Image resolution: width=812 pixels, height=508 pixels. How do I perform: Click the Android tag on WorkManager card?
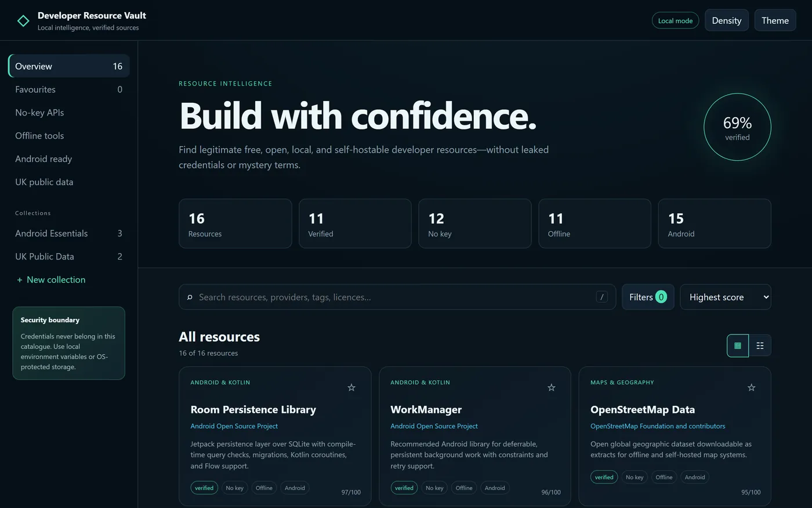[x=495, y=488]
